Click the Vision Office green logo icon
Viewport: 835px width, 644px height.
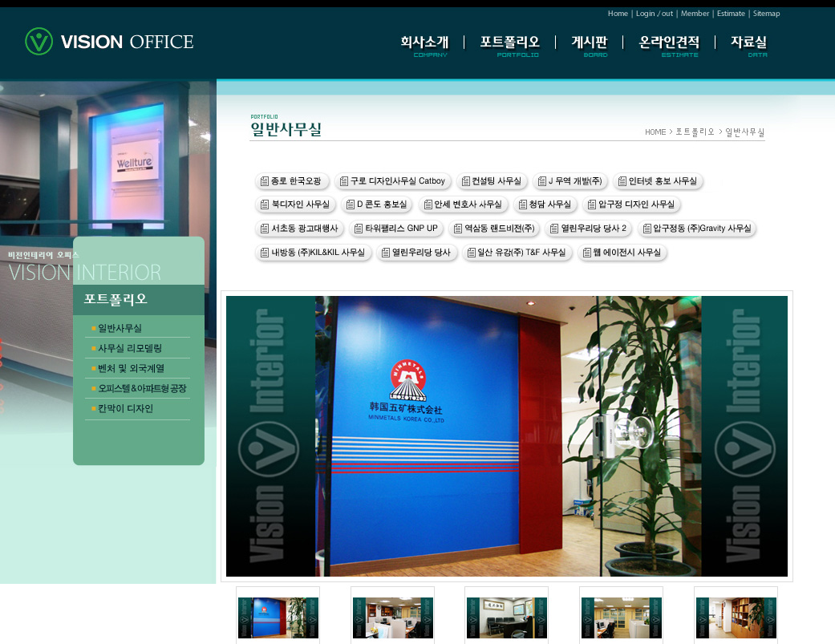(39, 42)
